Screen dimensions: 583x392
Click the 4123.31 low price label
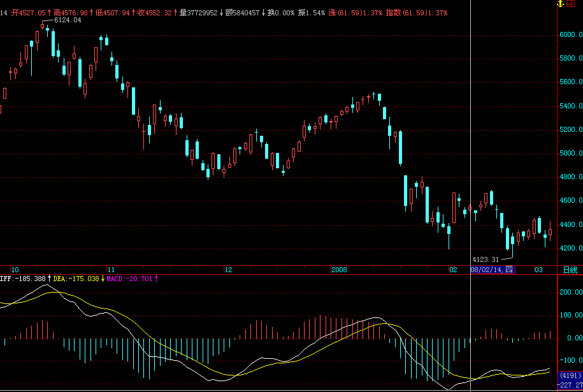click(485, 259)
